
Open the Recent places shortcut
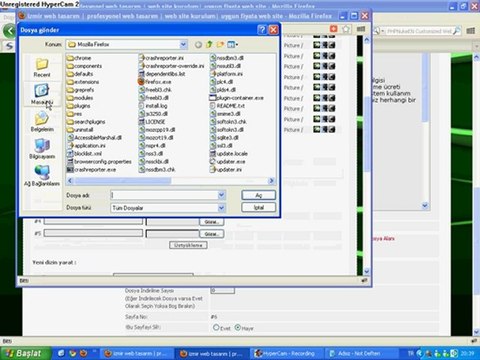pos(42,68)
